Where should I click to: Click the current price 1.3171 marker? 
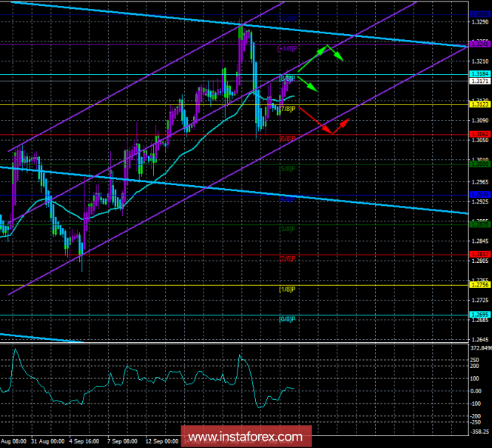point(479,81)
